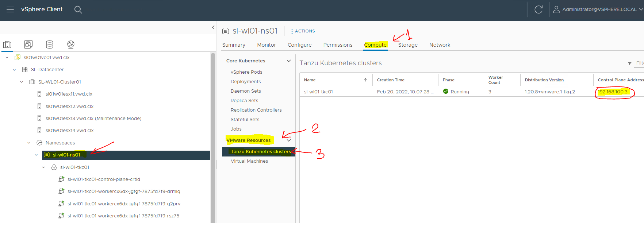The image size is (644, 236).
Task: Collapse the SL-WL01-Cluster01 tree node
Action: 22,82
